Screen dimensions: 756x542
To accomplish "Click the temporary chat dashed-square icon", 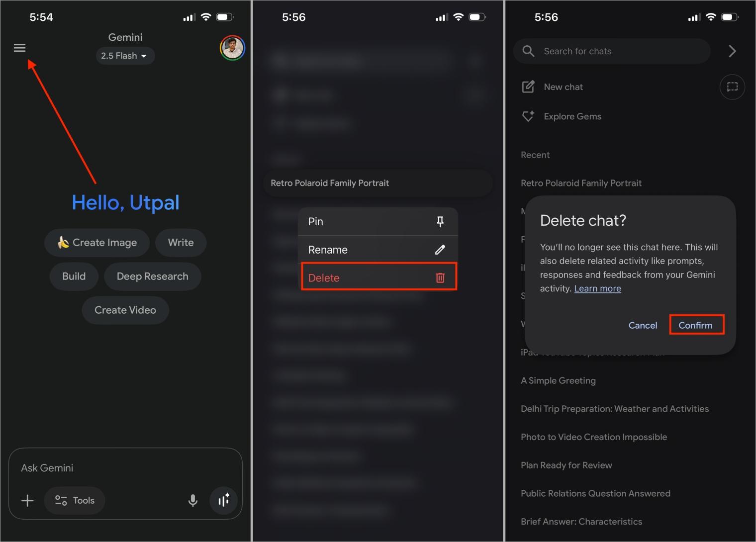I will tap(732, 87).
